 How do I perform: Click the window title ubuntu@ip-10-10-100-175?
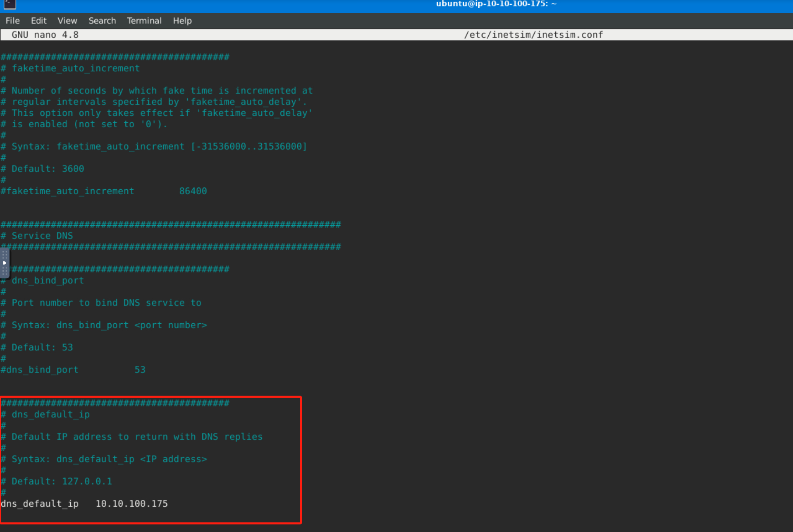coord(496,4)
